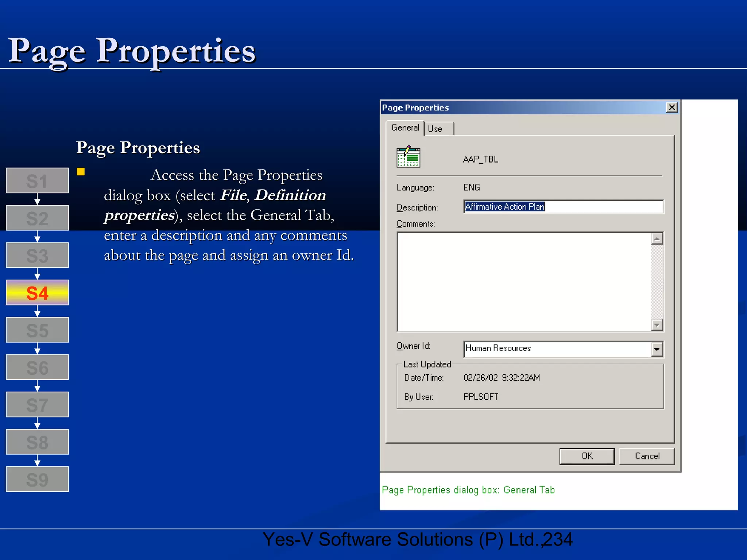Click the S9 step box
Viewport: 747px width, 560px height.
click(x=37, y=479)
